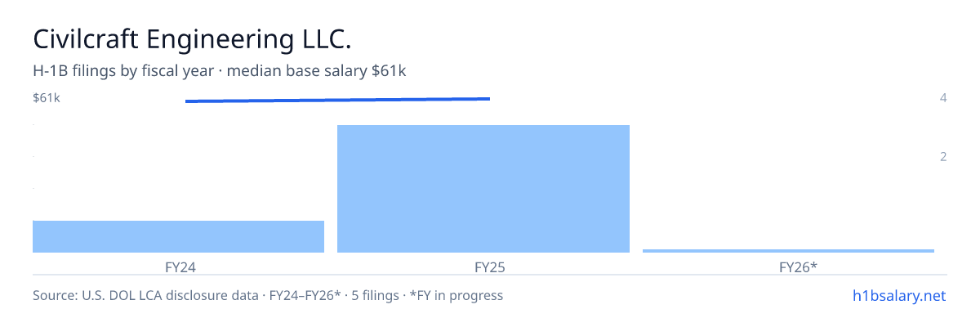Click the H-1B filings subtitle text
The image size is (980, 327).
coord(123,71)
